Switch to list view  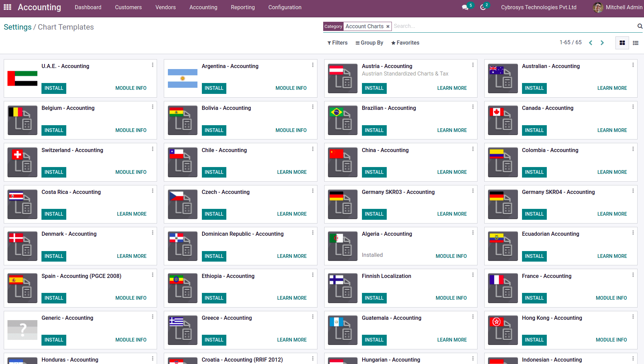click(x=636, y=43)
